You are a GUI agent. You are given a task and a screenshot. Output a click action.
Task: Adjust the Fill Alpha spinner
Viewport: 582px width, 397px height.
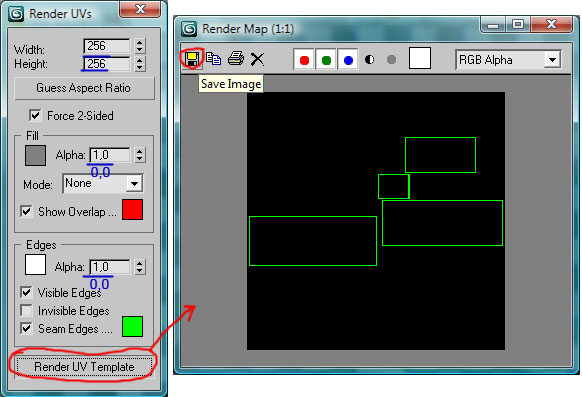pyautogui.click(x=140, y=155)
